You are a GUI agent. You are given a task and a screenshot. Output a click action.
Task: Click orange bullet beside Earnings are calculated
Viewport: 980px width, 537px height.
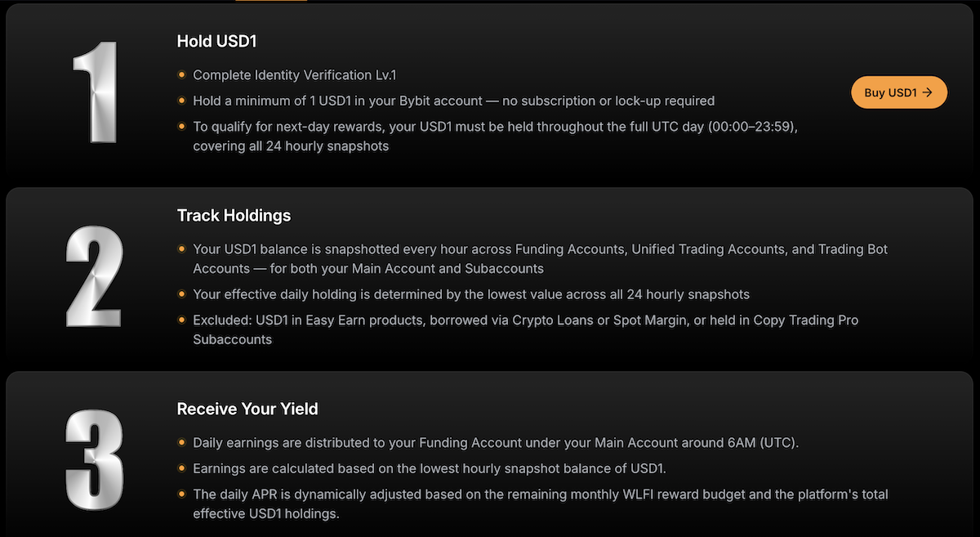click(181, 469)
